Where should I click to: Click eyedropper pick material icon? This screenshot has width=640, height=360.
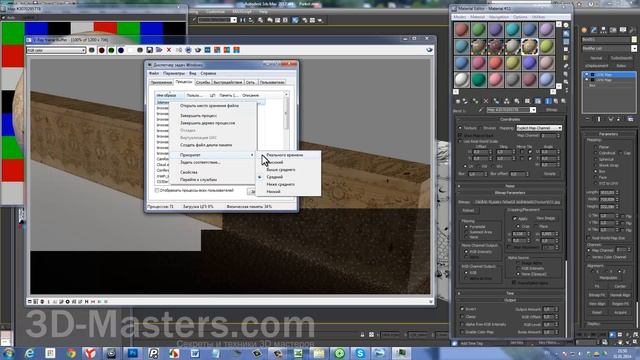click(481, 110)
